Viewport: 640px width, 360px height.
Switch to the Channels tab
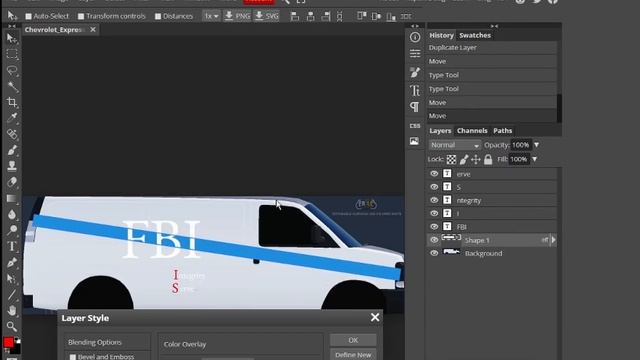472,131
